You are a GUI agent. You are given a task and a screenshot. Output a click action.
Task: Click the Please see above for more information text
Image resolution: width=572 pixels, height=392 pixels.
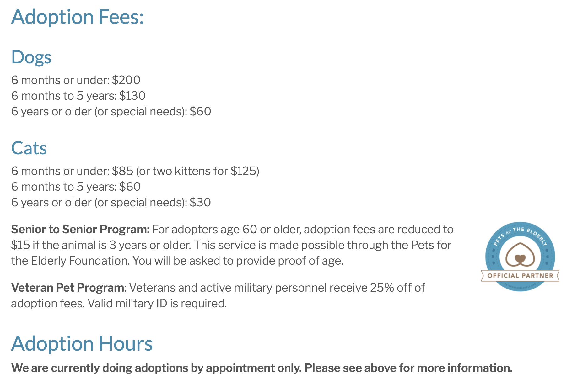408,368
